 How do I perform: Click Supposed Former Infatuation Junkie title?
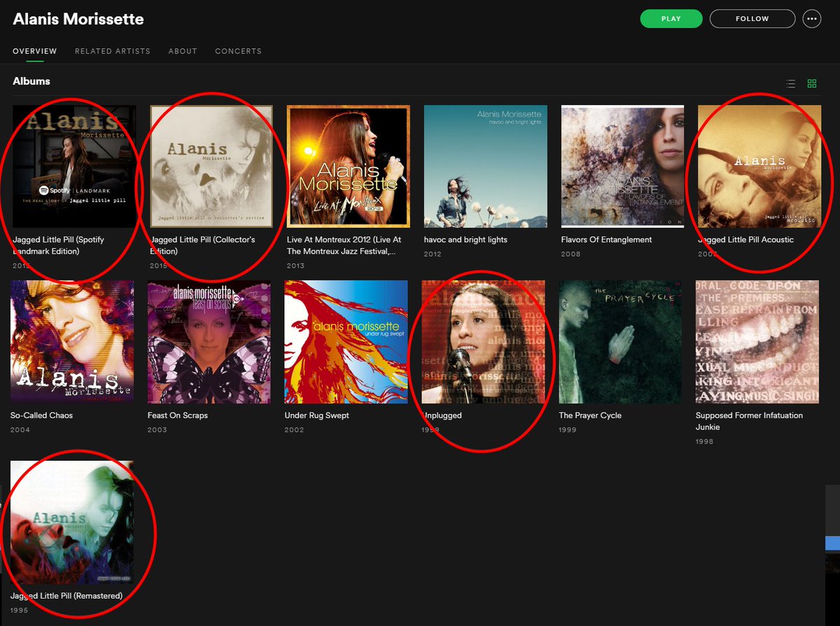tap(749, 421)
